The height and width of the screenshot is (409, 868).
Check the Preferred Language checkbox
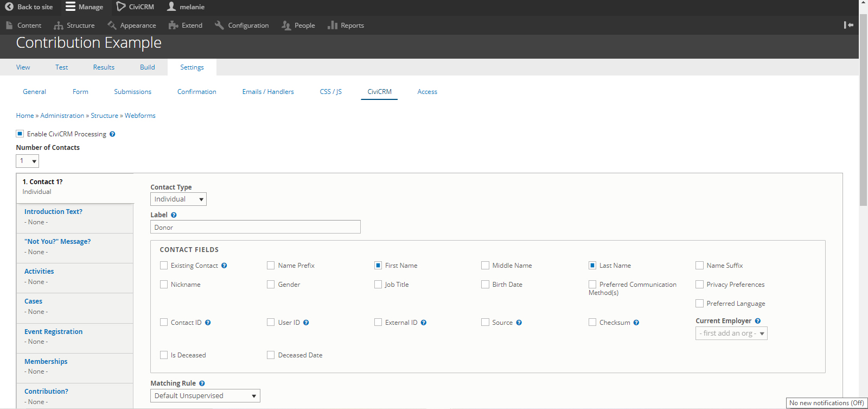point(699,304)
